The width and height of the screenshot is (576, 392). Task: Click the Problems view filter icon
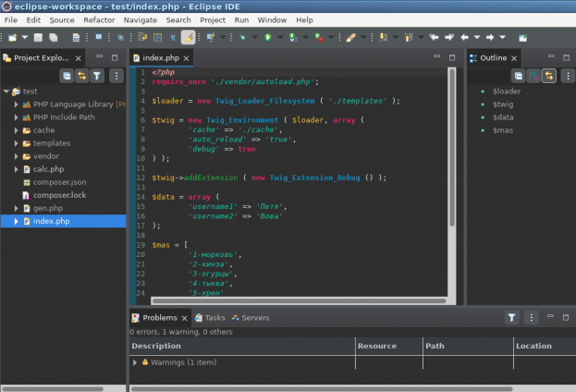click(511, 317)
